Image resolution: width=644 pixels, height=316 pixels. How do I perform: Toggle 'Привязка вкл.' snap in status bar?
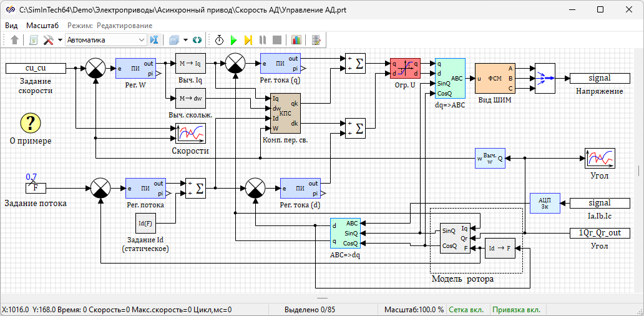click(x=515, y=309)
